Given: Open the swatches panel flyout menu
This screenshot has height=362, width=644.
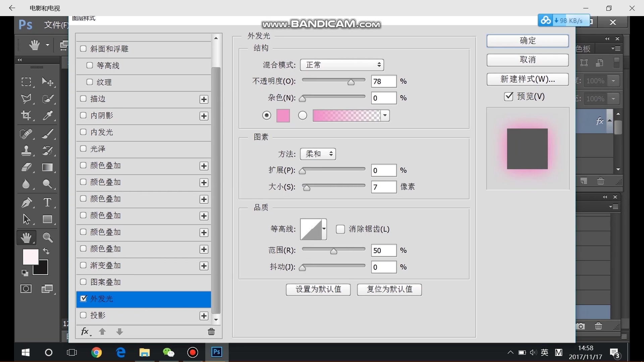Looking at the screenshot, I should (616, 49).
